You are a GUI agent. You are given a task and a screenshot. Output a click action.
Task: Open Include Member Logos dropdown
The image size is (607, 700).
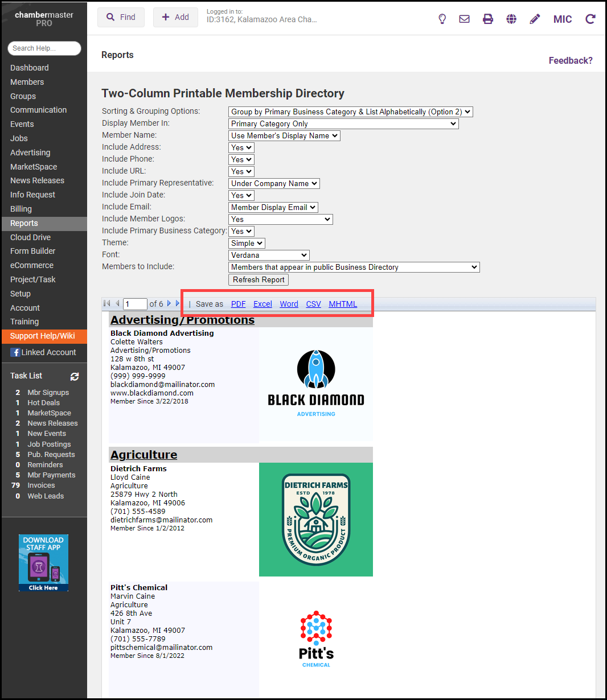tap(280, 219)
